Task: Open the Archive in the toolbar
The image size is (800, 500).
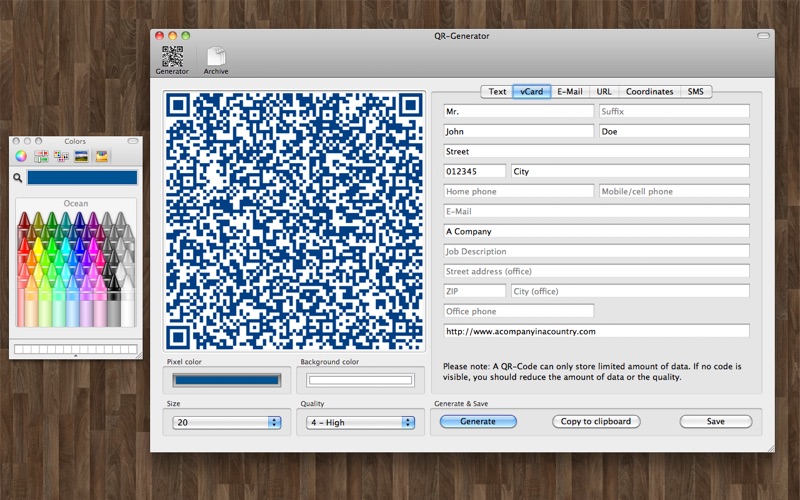Action: tap(216, 60)
